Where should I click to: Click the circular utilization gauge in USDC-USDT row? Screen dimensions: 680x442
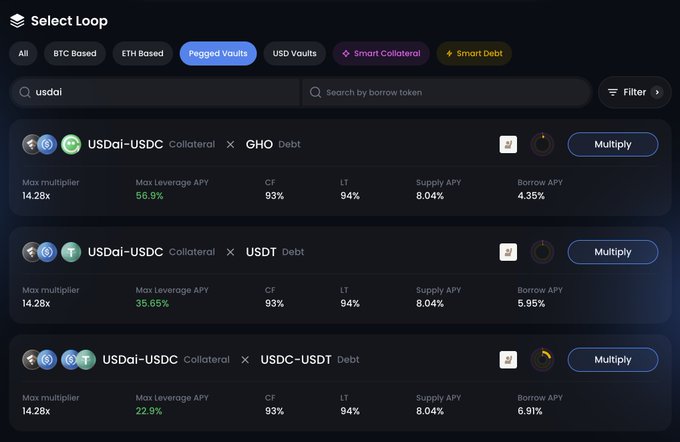542,360
